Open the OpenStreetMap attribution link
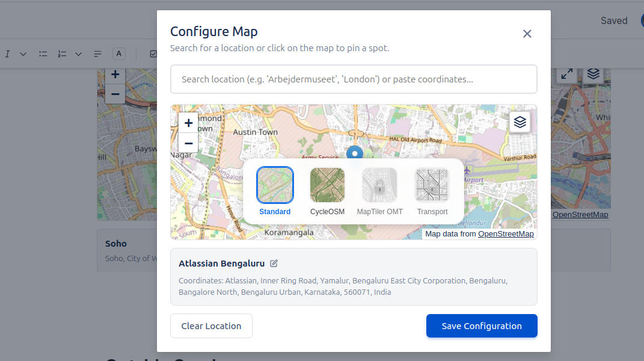The height and width of the screenshot is (361, 644). (506, 234)
